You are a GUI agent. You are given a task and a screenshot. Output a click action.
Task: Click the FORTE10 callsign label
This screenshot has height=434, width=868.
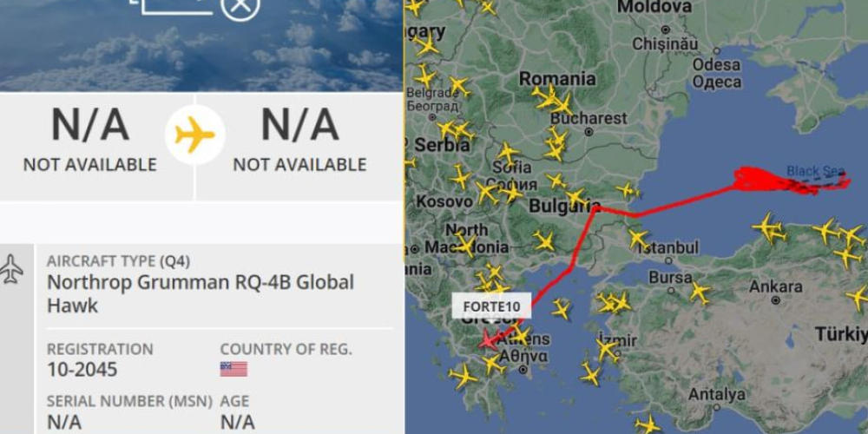pos(491,306)
